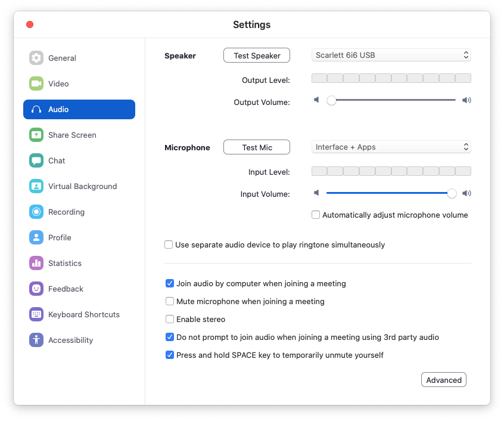Switch to Video settings
The image size is (504, 421).
(x=79, y=83)
